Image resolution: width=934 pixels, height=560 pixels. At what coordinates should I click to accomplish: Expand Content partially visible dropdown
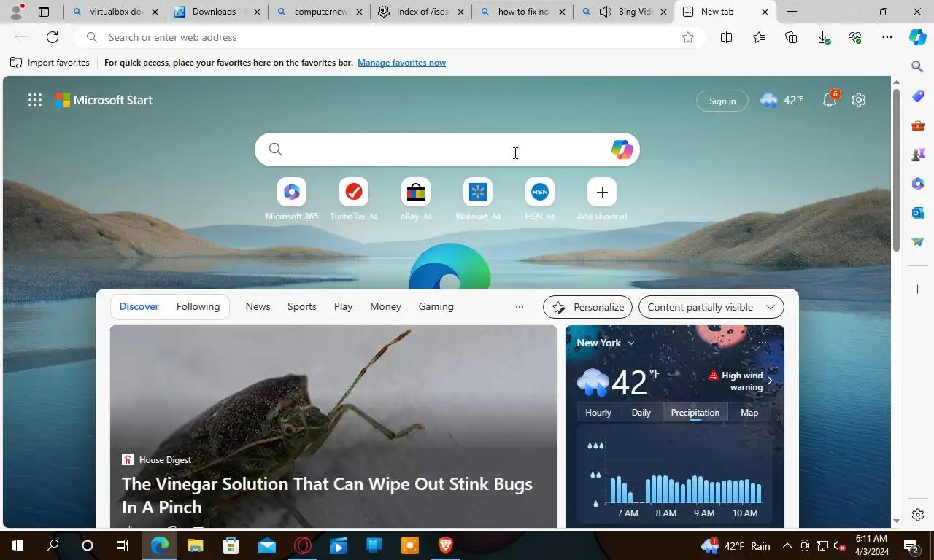click(711, 307)
